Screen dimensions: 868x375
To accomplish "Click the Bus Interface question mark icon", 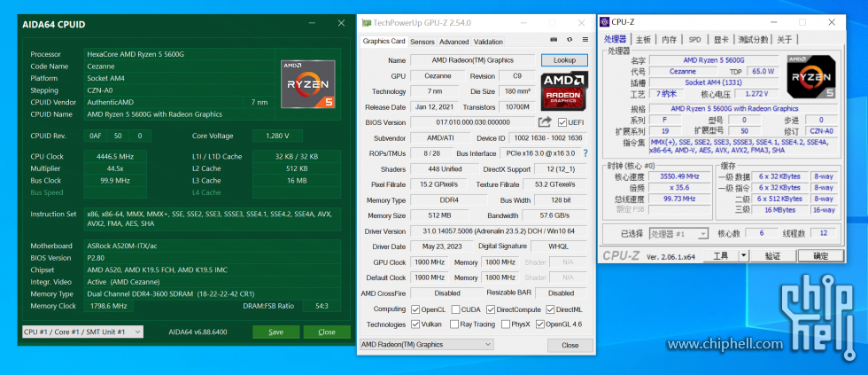I will 585,153.
